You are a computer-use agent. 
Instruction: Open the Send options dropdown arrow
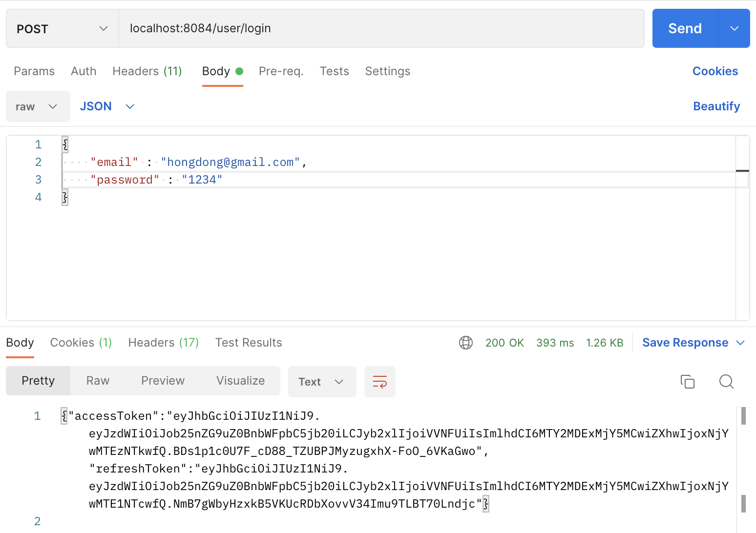tap(735, 28)
